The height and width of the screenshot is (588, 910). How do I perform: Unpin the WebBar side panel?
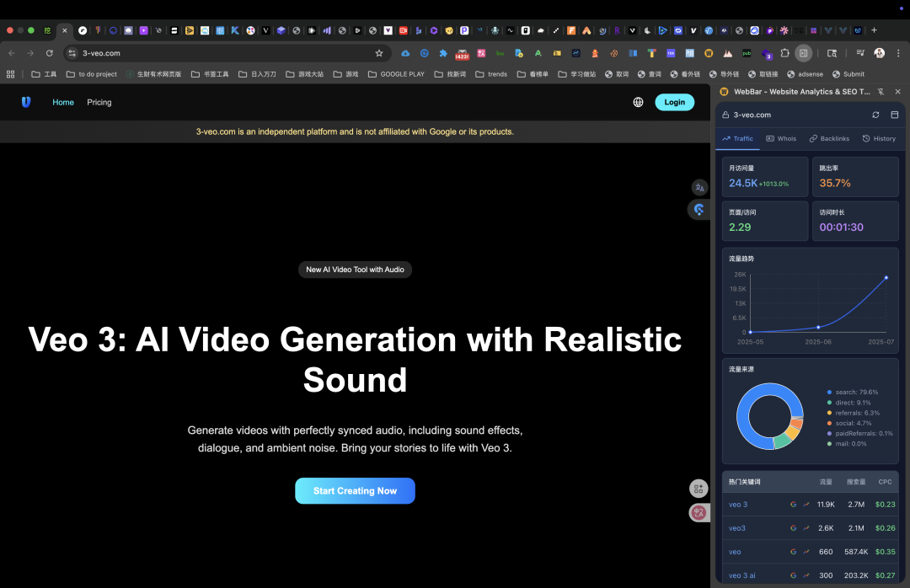pos(881,92)
